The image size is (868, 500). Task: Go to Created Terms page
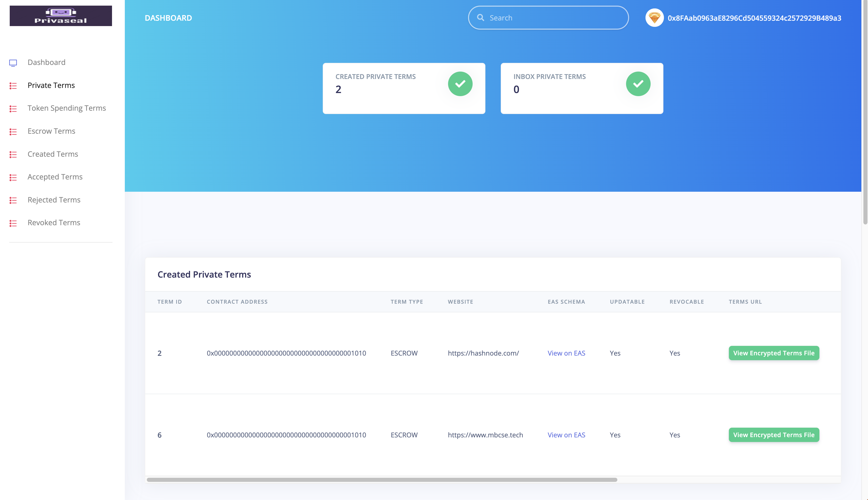tap(53, 154)
